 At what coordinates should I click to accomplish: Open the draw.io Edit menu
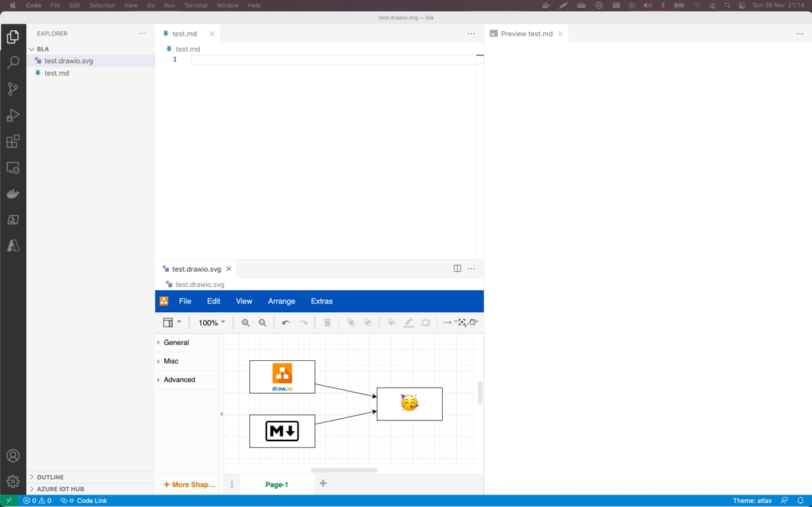tap(213, 301)
